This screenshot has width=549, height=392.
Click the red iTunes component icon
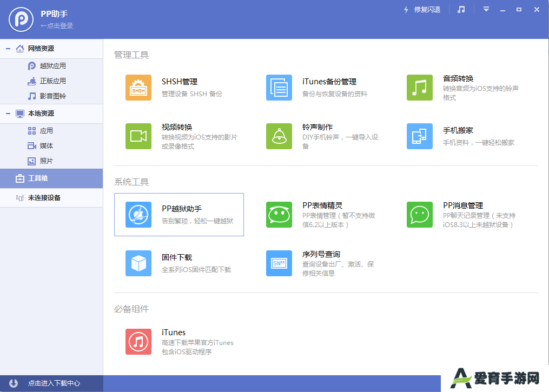coord(138,342)
